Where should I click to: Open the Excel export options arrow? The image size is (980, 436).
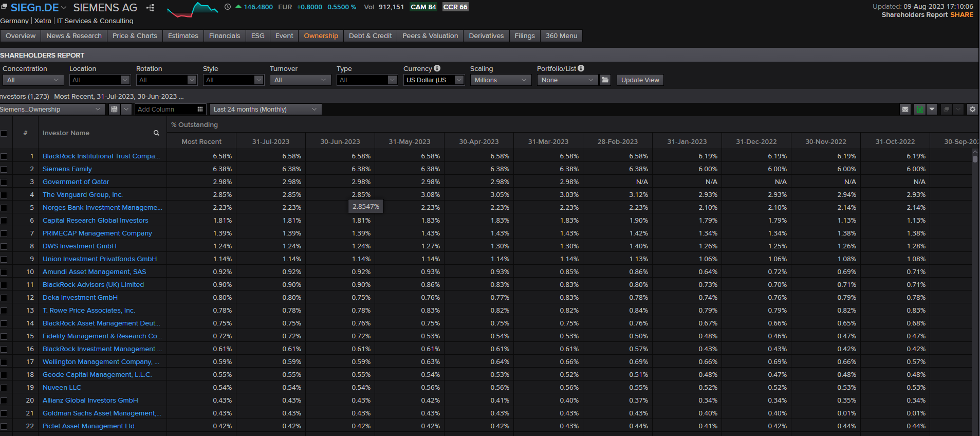[932, 109]
